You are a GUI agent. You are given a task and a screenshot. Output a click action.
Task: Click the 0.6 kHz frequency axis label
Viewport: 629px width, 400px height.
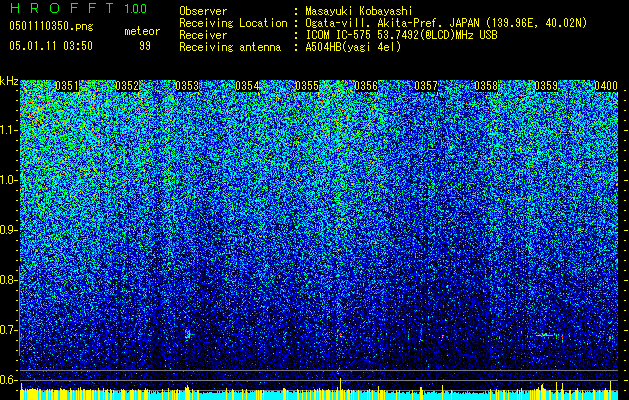click(8, 380)
